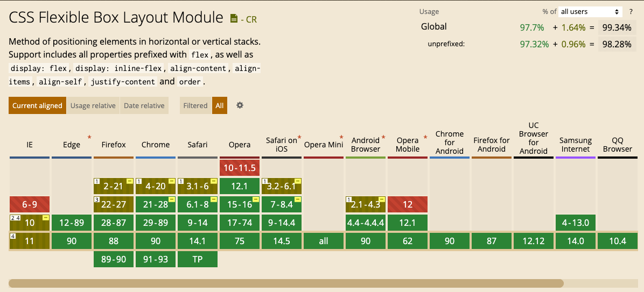Click the red asterisk beside Edge
The height and width of the screenshot is (292, 644).
click(89, 138)
